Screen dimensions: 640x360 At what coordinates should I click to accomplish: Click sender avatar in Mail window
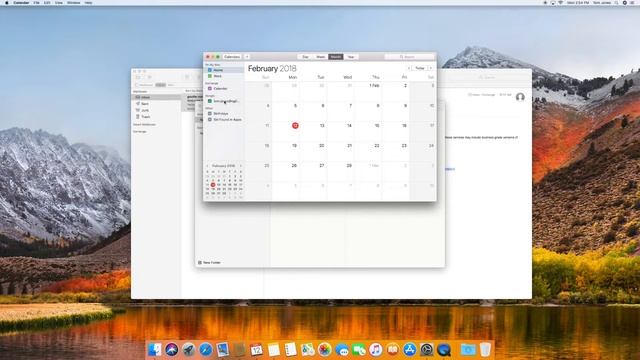pos(520,97)
